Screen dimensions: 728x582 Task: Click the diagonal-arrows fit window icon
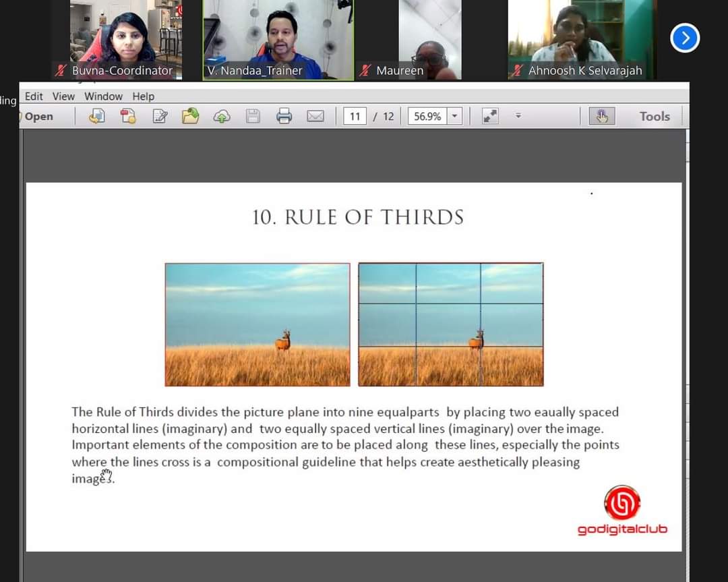(x=490, y=116)
